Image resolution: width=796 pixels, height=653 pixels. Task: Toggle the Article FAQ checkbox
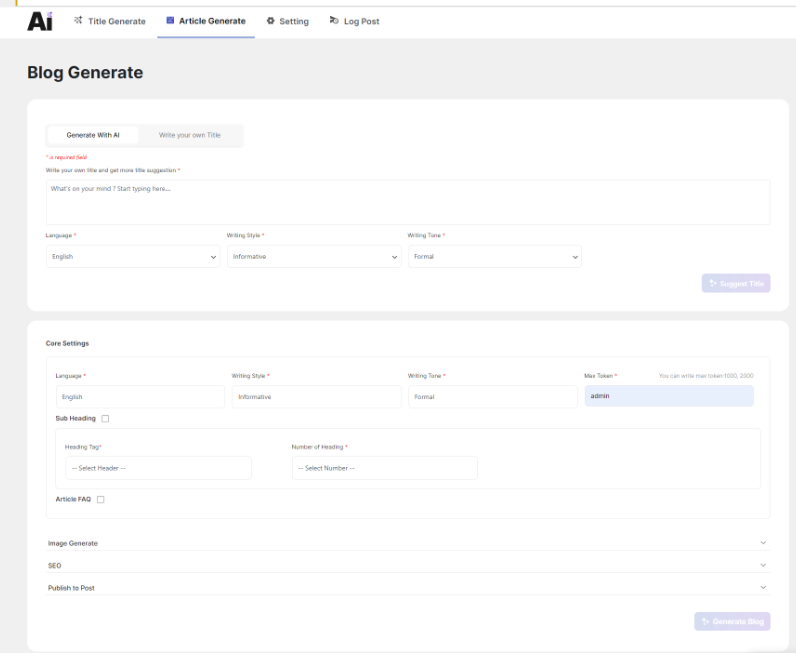point(101,500)
